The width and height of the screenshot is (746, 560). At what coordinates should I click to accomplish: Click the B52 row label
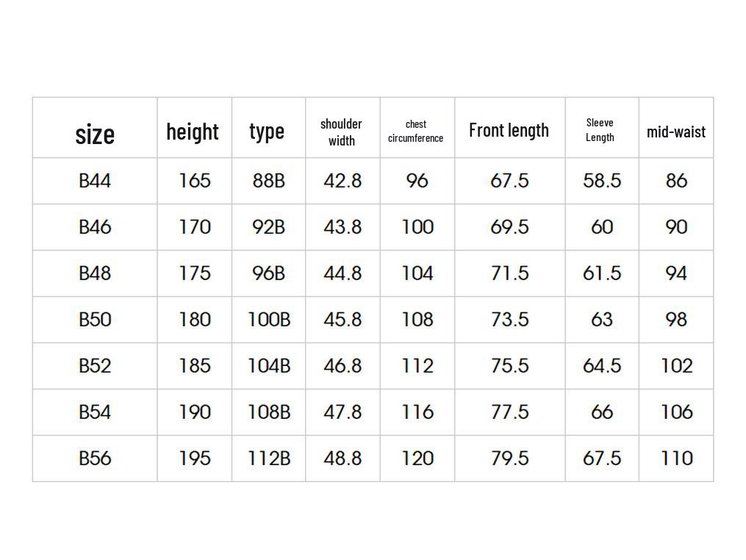[x=95, y=366]
